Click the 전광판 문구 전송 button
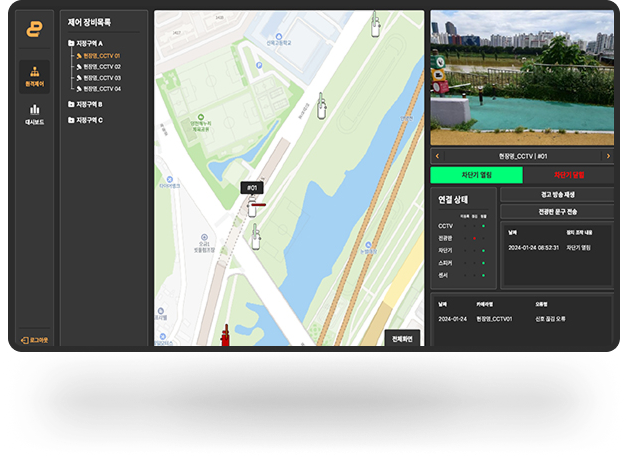 coord(557,212)
